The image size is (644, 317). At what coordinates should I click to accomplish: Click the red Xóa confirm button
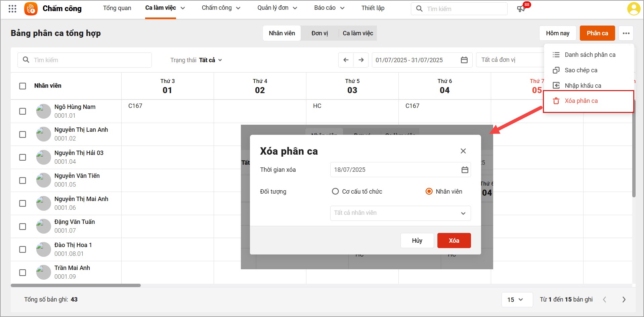tap(454, 241)
